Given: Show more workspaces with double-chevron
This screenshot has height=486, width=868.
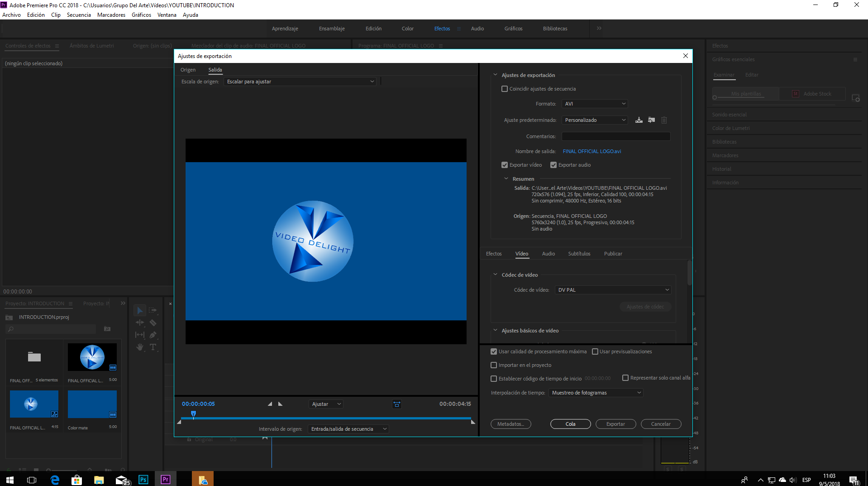Looking at the screenshot, I should 599,28.
